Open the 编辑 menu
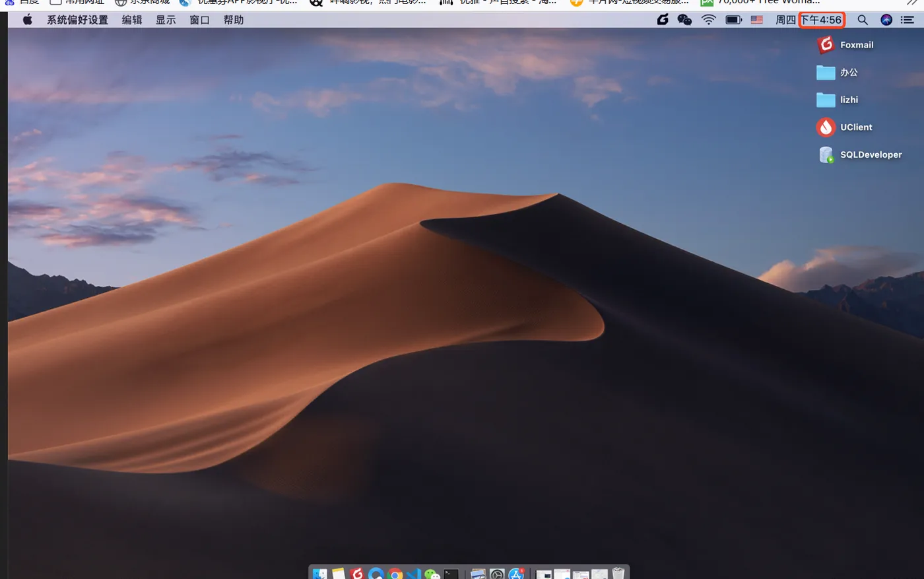924x579 pixels. pyautogui.click(x=132, y=20)
